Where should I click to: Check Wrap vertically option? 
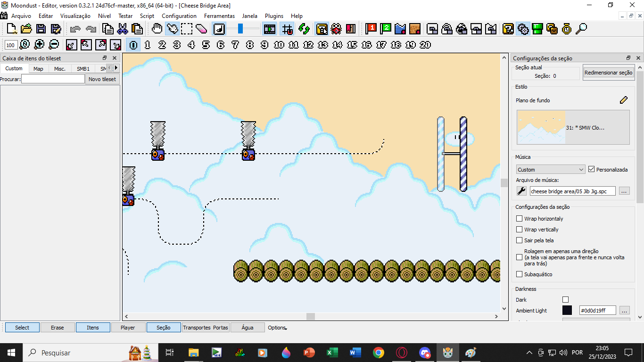[x=520, y=230]
